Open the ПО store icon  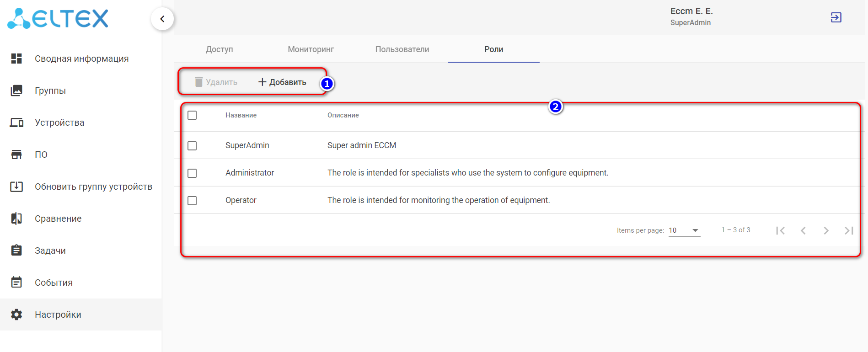coord(16,155)
